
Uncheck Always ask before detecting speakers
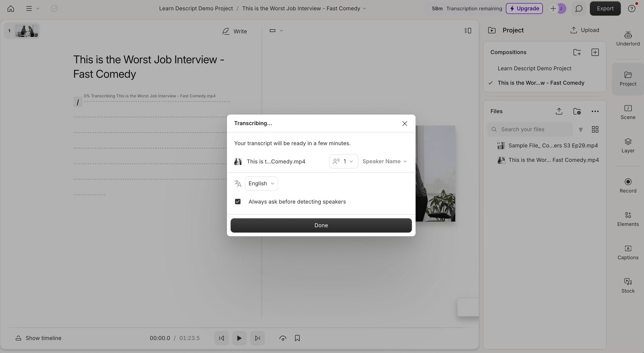click(x=238, y=201)
